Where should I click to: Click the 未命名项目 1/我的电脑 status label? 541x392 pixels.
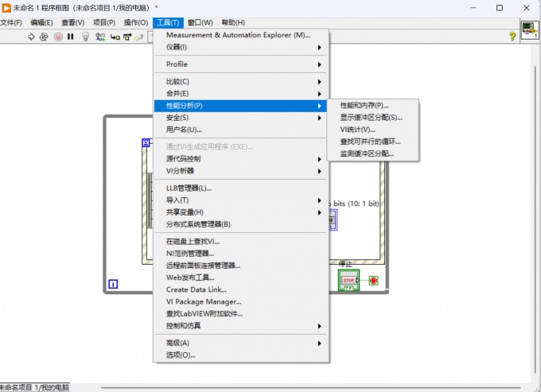[34, 387]
